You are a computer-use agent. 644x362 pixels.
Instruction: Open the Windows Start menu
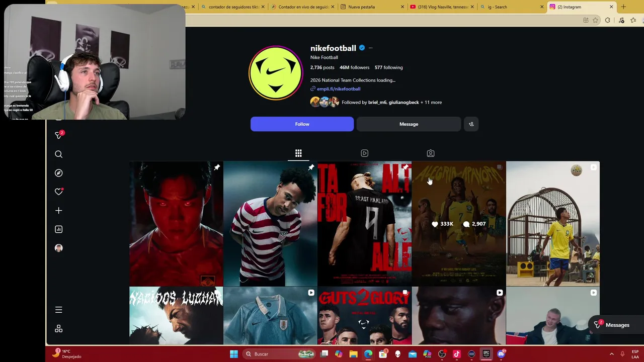(234, 354)
